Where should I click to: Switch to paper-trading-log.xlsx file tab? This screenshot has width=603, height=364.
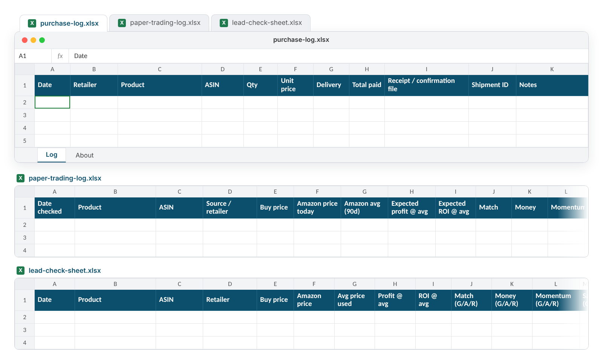(x=159, y=23)
